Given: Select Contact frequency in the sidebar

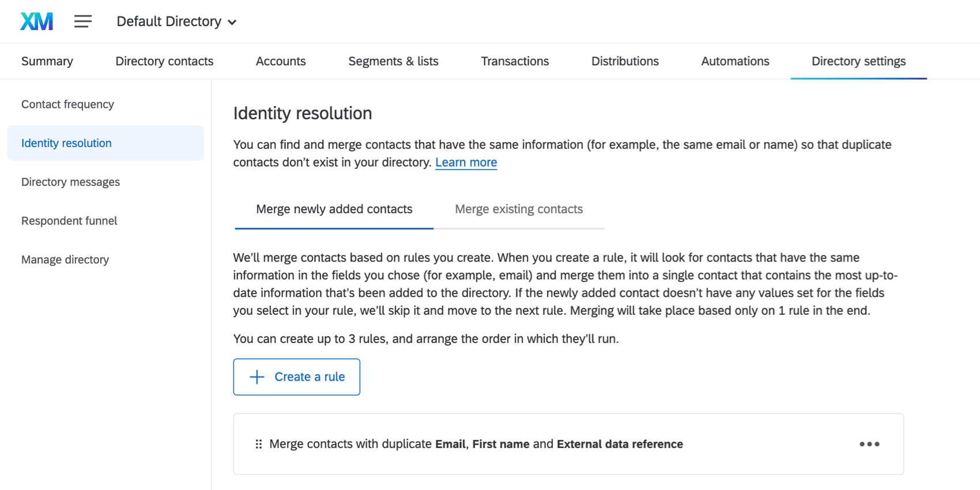Looking at the screenshot, I should [x=67, y=104].
